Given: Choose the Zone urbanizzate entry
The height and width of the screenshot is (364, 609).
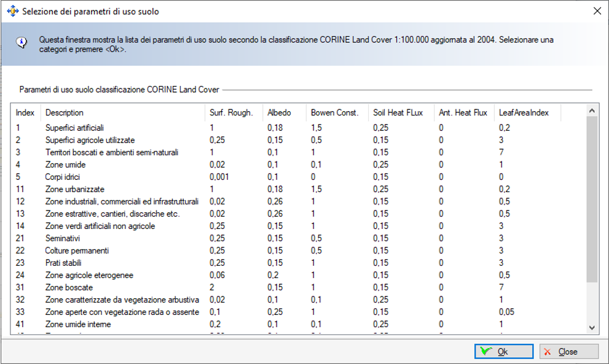Looking at the screenshot, I should click(75, 189).
